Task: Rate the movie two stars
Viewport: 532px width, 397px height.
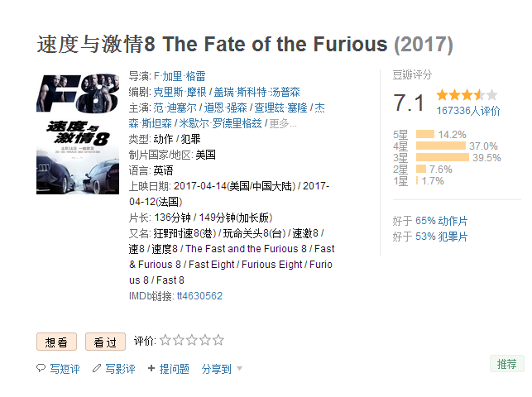Action: click(x=179, y=340)
